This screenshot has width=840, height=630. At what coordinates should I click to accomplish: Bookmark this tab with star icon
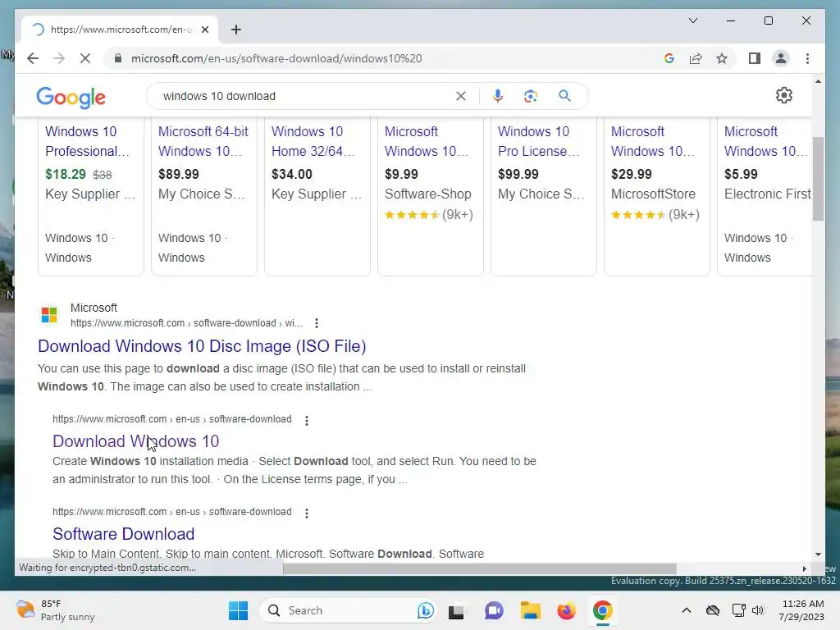point(722,58)
